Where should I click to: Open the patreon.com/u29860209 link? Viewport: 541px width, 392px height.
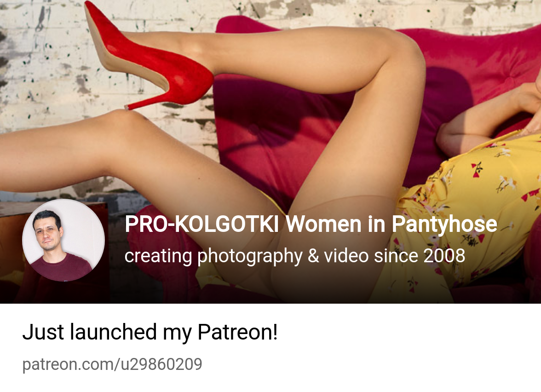click(x=112, y=364)
